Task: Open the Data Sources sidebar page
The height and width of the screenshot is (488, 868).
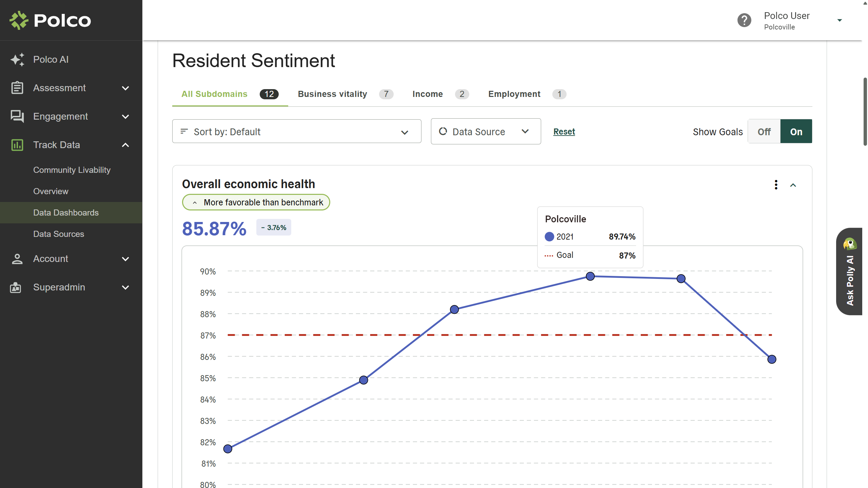Action: click(58, 234)
